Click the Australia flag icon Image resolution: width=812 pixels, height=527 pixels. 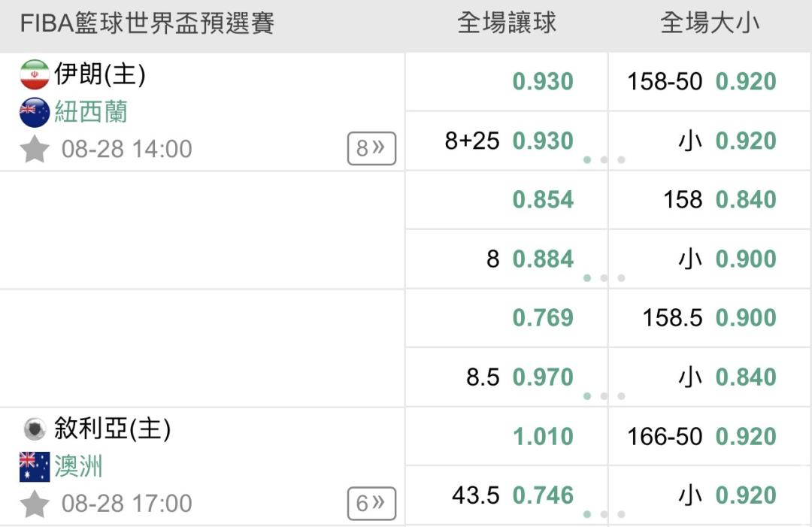point(35,467)
